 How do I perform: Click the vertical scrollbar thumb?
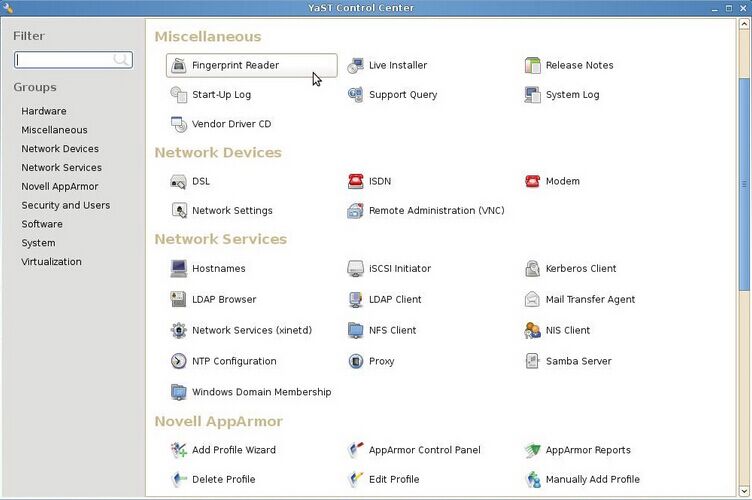pyautogui.click(x=744, y=184)
